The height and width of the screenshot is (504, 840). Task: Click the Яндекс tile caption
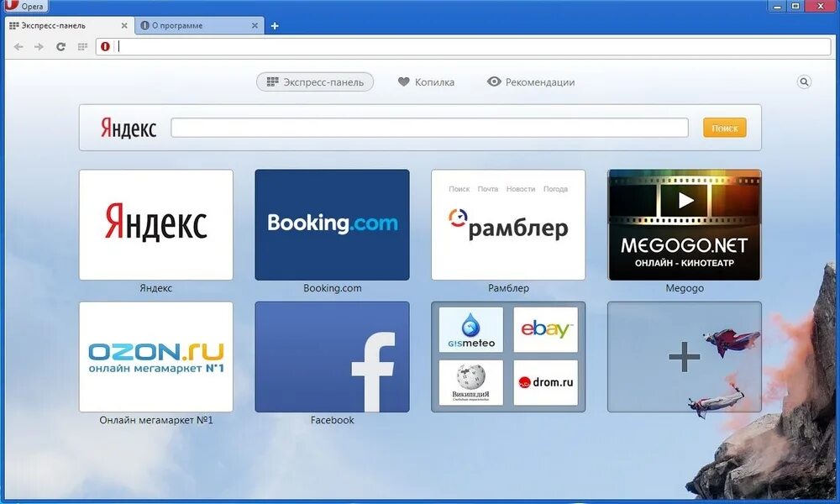click(x=156, y=288)
